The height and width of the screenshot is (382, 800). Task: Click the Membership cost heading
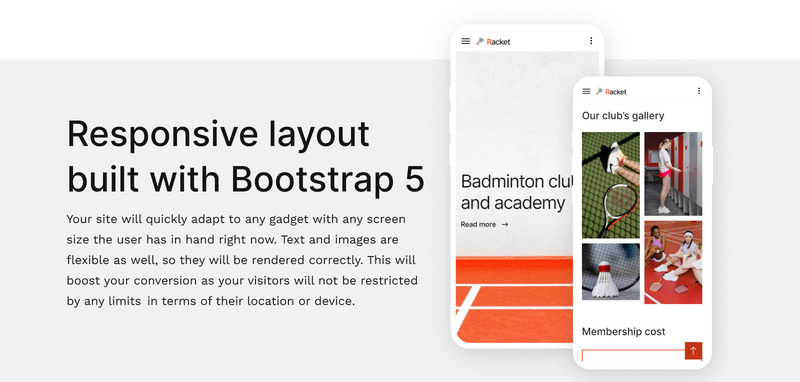pyautogui.click(x=623, y=332)
